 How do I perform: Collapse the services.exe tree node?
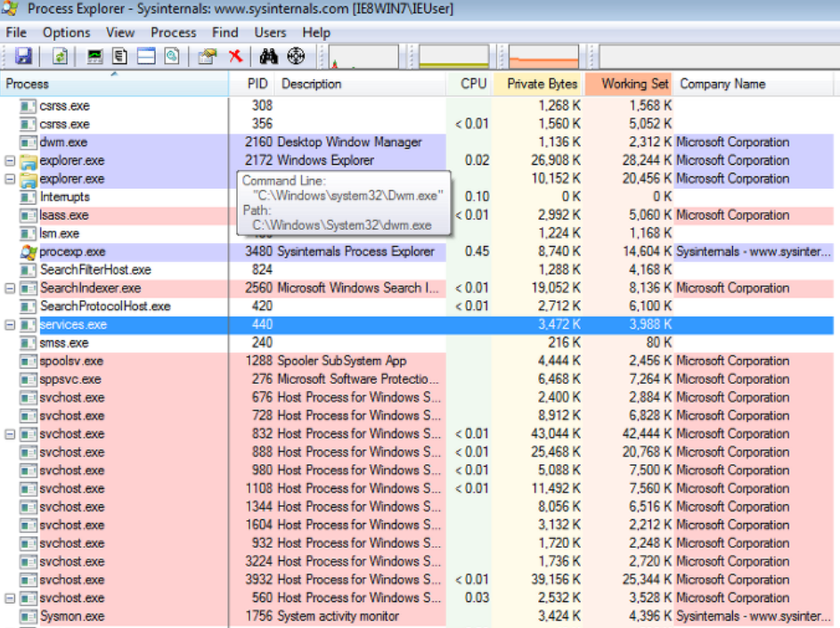coord(10,324)
